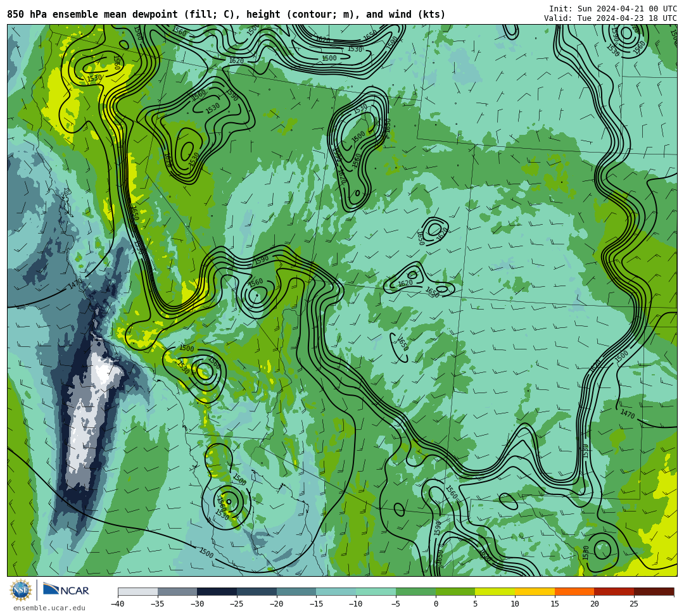Click the Init: Sun 2024-04-21 00 UTC text
The height and width of the screenshot is (616, 684).
(613, 9)
